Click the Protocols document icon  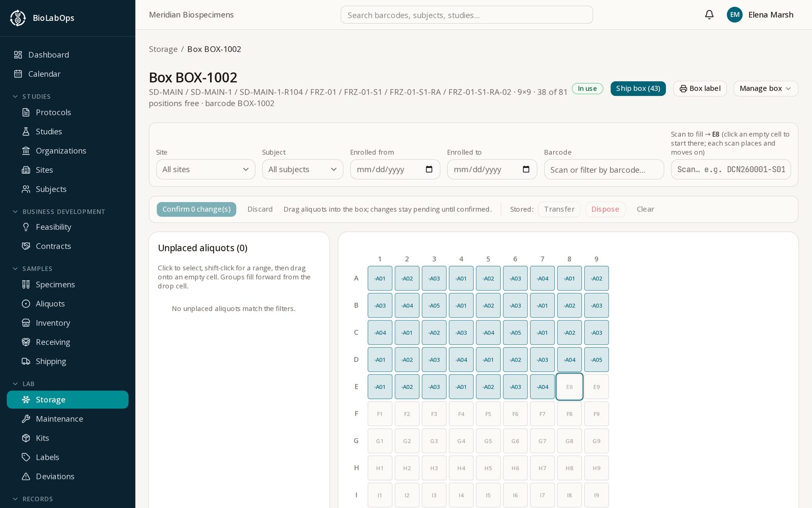point(26,112)
